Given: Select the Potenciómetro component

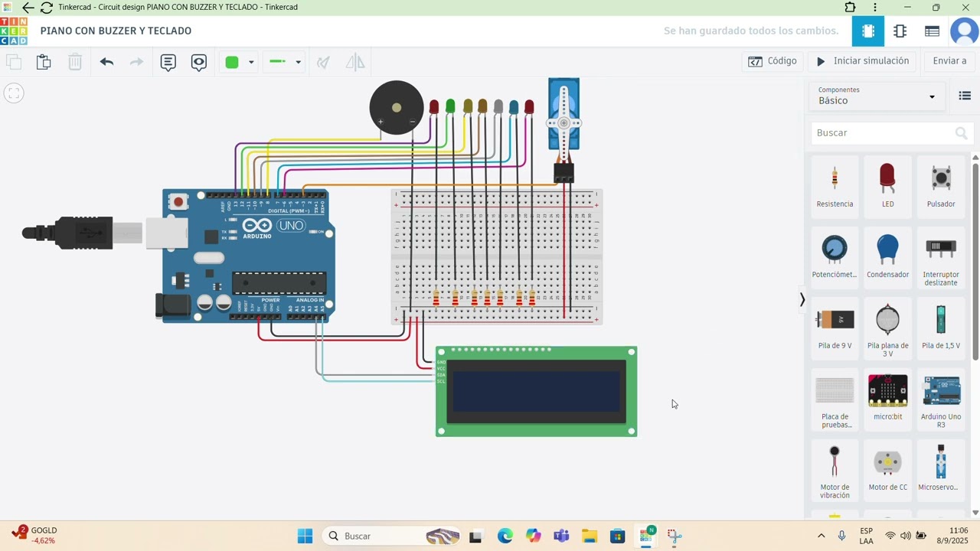Looking at the screenshot, I should tap(835, 256).
